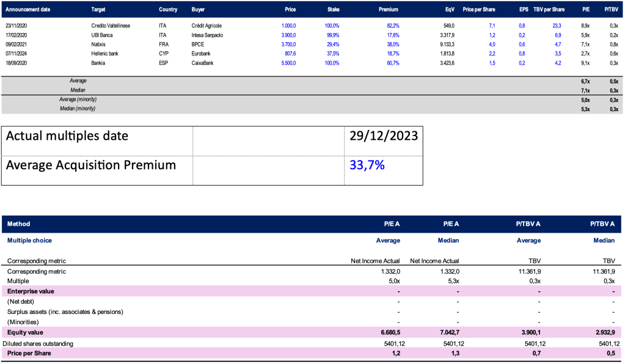
Task: Click the 33,7% average acquisition premium value
Action: pos(367,164)
